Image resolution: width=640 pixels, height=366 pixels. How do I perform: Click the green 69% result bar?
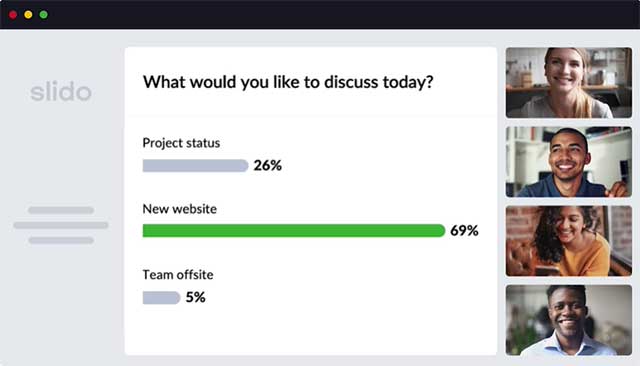tap(294, 231)
